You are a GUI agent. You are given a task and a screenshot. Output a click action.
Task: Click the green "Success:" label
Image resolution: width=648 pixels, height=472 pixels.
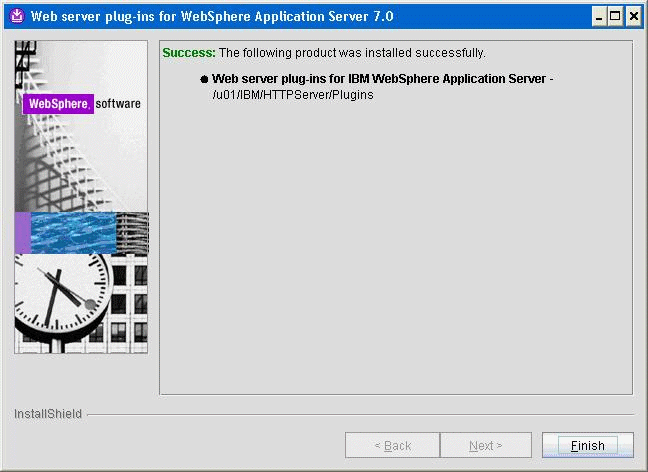pyautogui.click(x=189, y=53)
